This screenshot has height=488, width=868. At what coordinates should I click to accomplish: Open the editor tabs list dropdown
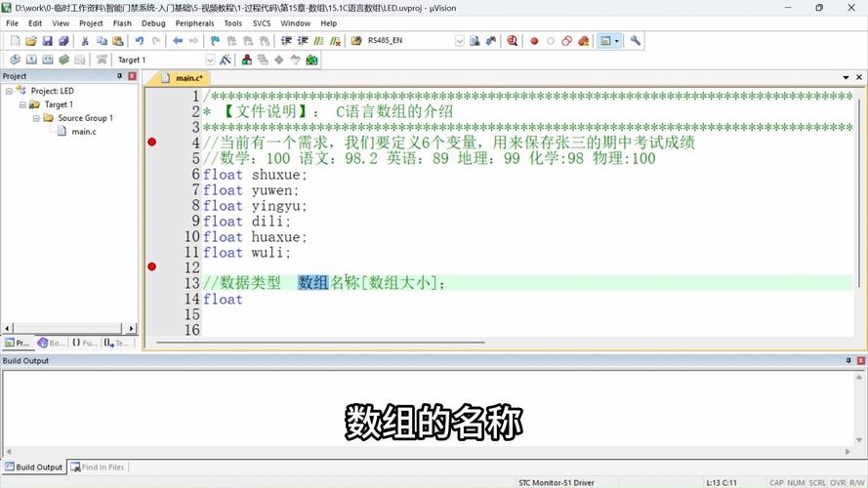pos(846,77)
